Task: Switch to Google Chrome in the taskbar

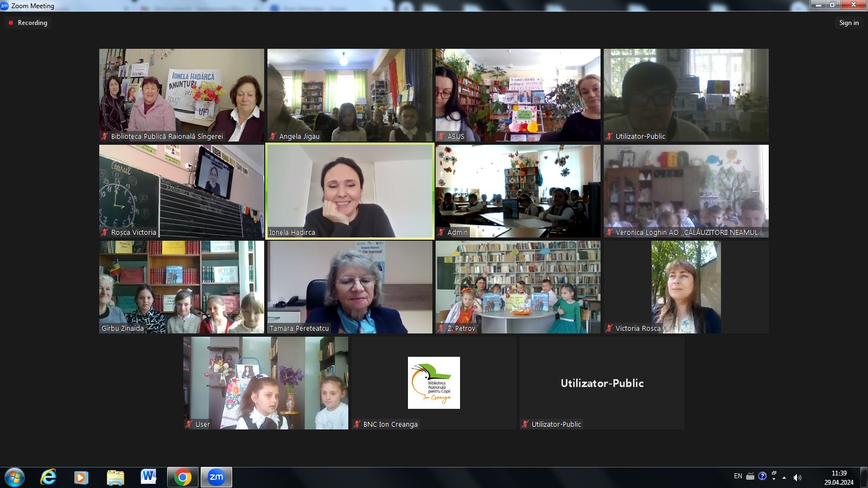Action: click(x=183, y=477)
